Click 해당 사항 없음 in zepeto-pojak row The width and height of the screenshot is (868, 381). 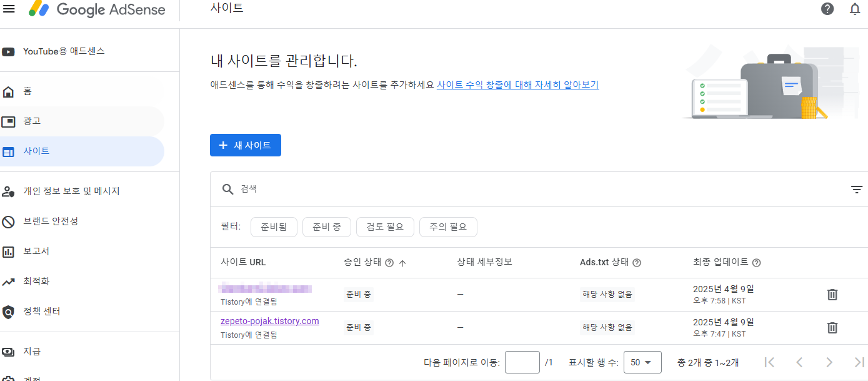point(607,327)
